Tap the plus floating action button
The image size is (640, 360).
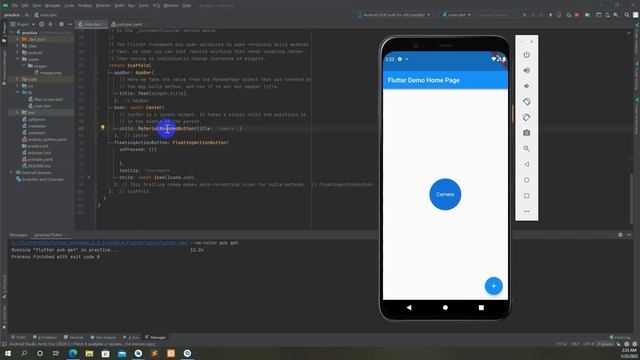pos(493,286)
